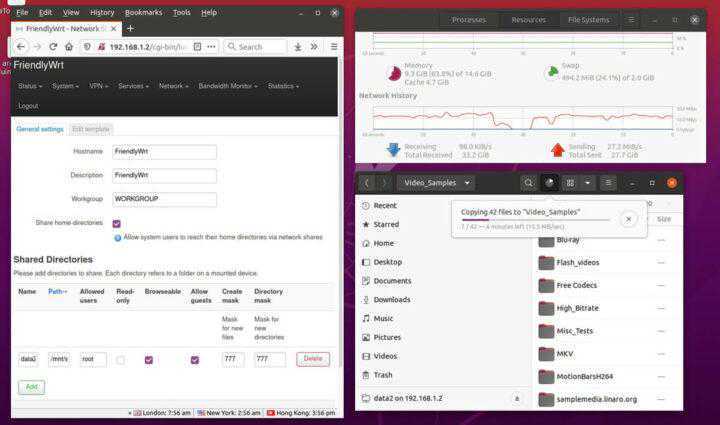Viewport: 720px width, 425px height.
Task: Eject the data2 network mount
Action: click(x=517, y=397)
